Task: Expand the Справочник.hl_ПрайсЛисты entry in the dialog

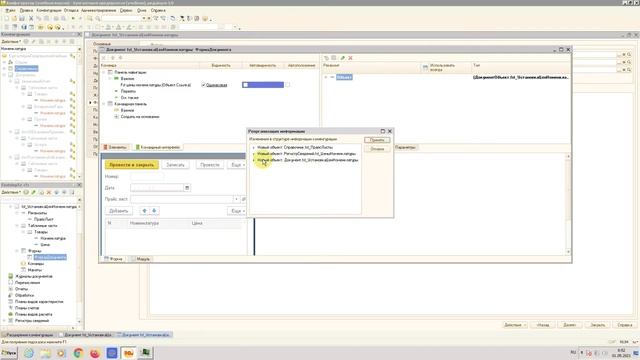Action: [254, 147]
